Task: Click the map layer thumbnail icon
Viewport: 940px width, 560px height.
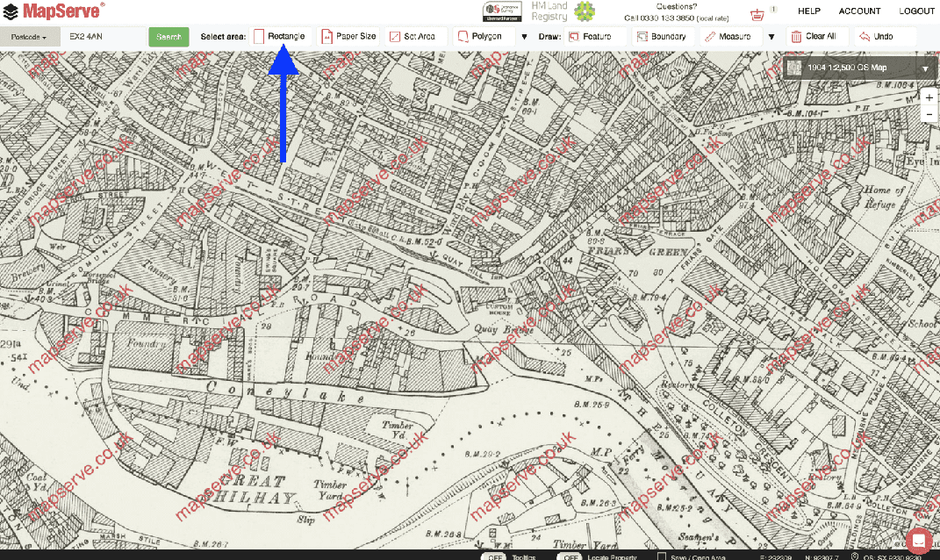Action: (794, 68)
